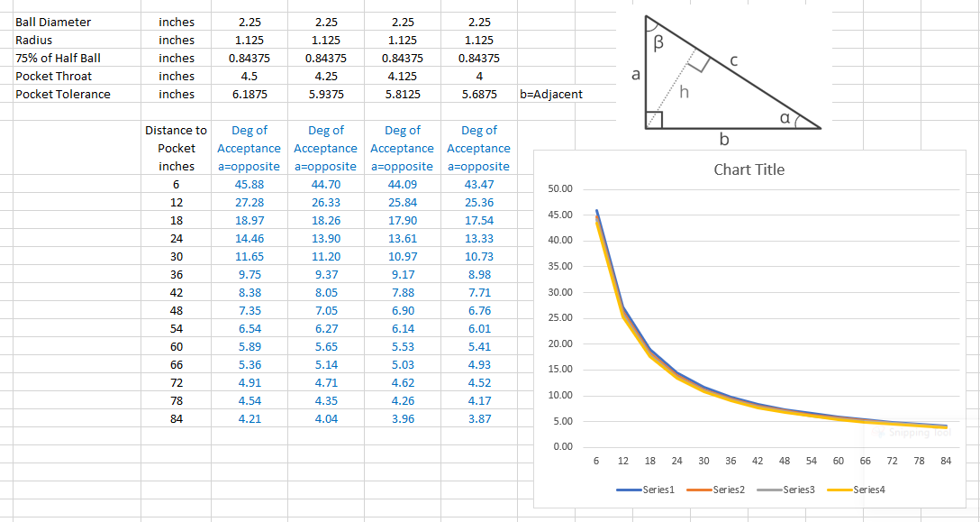Select the cell containing 45.88

[x=250, y=184]
